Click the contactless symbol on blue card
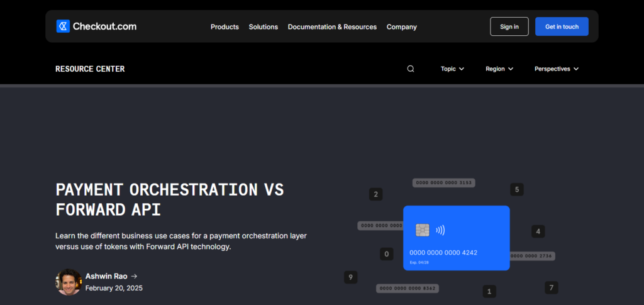Viewport: 644px width, 305px height. [440, 230]
